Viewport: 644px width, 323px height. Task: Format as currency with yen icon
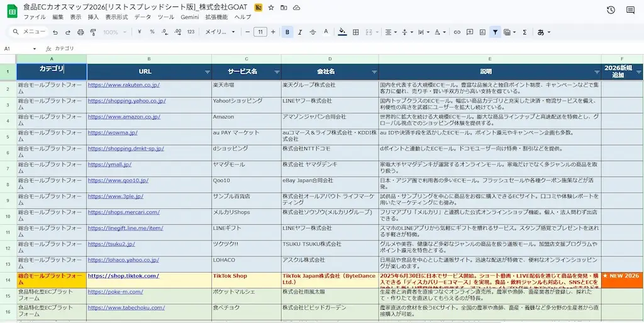click(x=139, y=32)
